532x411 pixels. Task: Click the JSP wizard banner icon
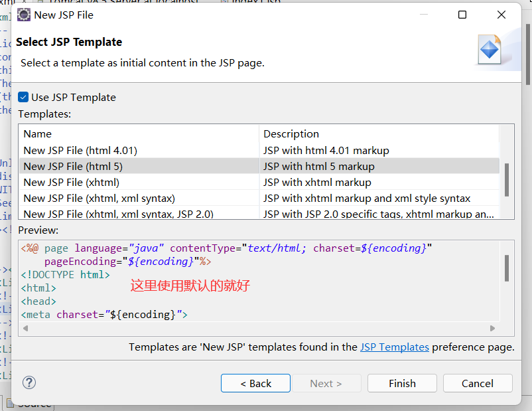click(490, 50)
